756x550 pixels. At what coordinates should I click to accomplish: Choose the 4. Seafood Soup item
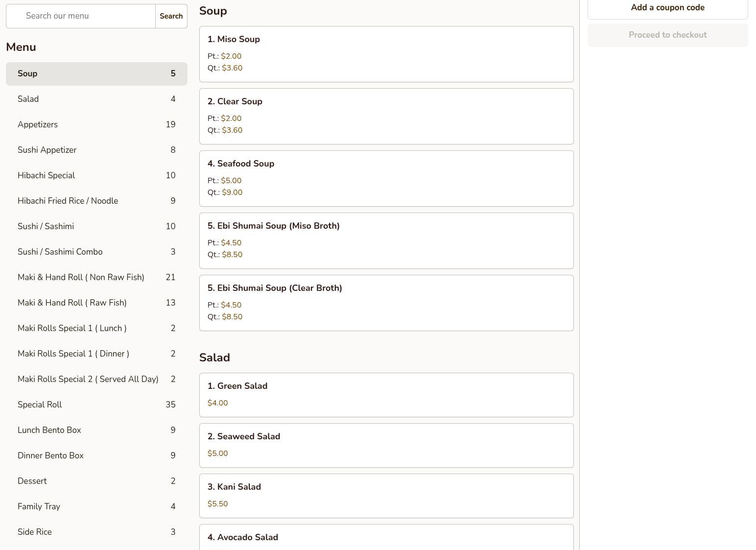click(x=386, y=179)
